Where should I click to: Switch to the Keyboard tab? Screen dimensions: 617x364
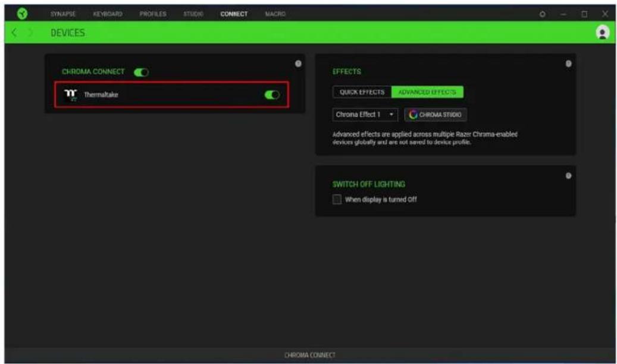tap(108, 14)
